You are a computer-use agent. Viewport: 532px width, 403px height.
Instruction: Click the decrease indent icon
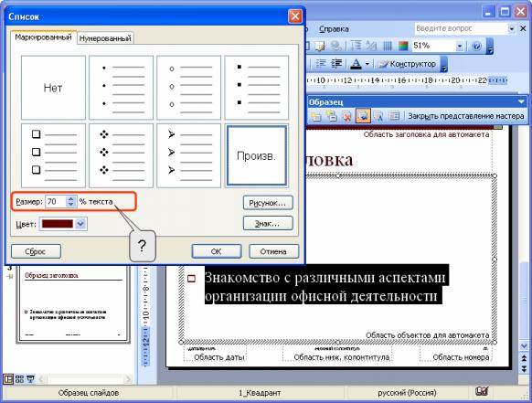click(x=321, y=64)
